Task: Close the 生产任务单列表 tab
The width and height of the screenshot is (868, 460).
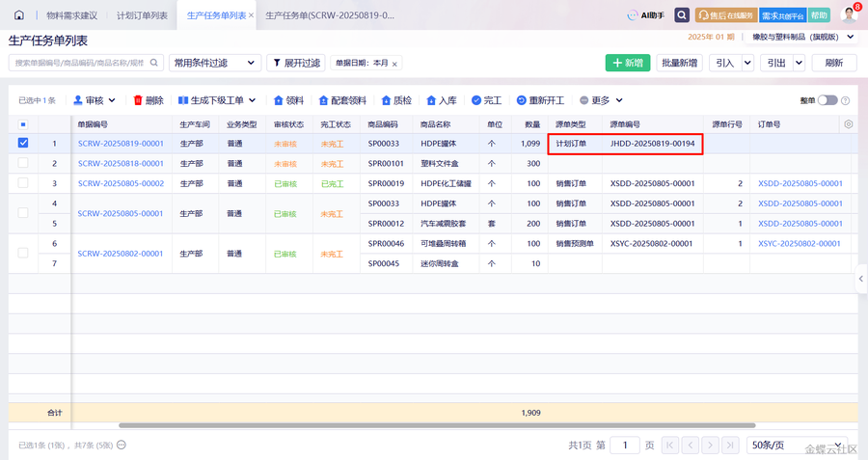Action: tap(252, 15)
